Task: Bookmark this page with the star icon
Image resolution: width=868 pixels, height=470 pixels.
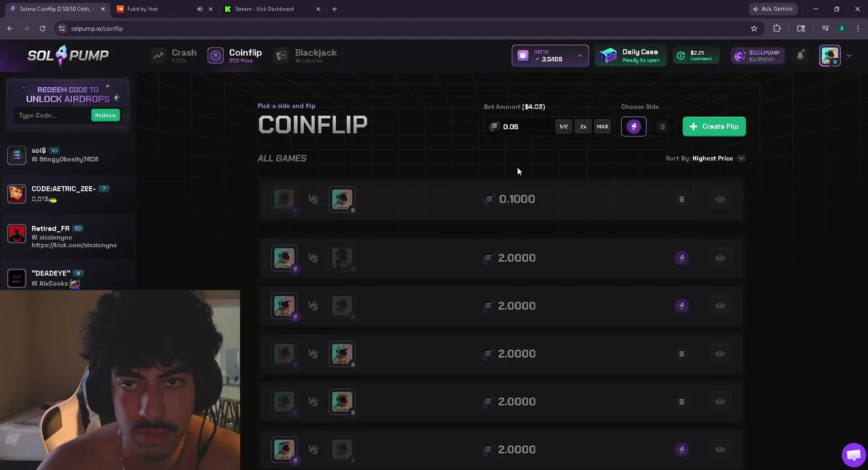Action: pyautogui.click(x=754, y=29)
